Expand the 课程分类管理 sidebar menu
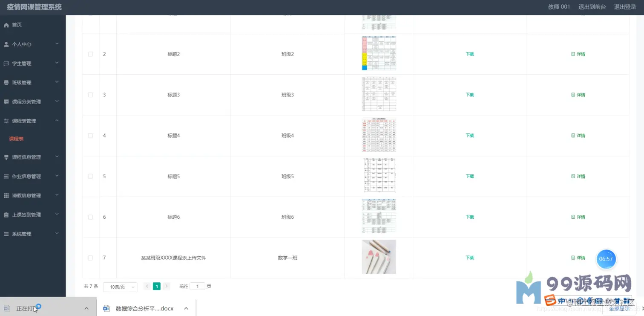Viewport: 644px width, 316px height. point(57,101)
